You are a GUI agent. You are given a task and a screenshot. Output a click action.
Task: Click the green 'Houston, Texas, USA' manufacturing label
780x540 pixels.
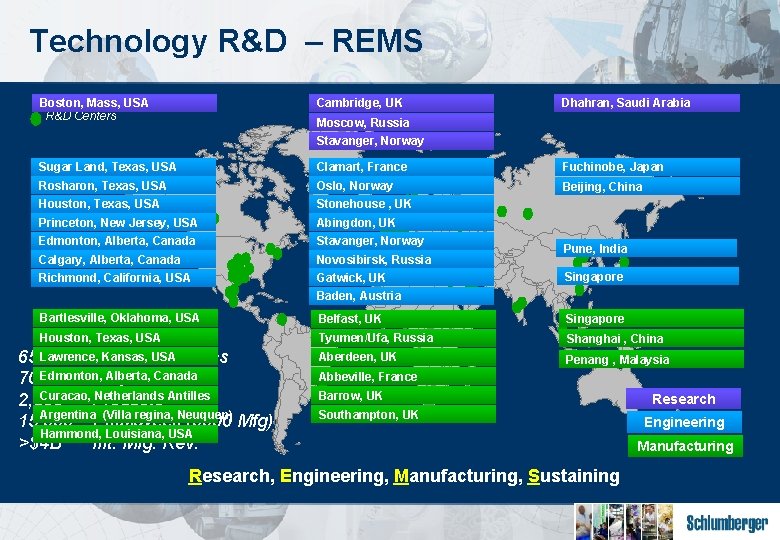point(125,338)
